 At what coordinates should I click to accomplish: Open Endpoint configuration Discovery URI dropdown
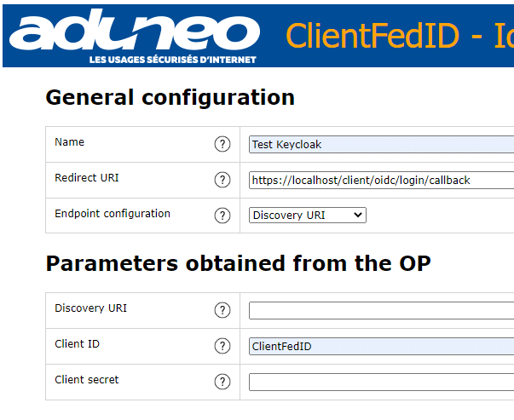(308, 216)
